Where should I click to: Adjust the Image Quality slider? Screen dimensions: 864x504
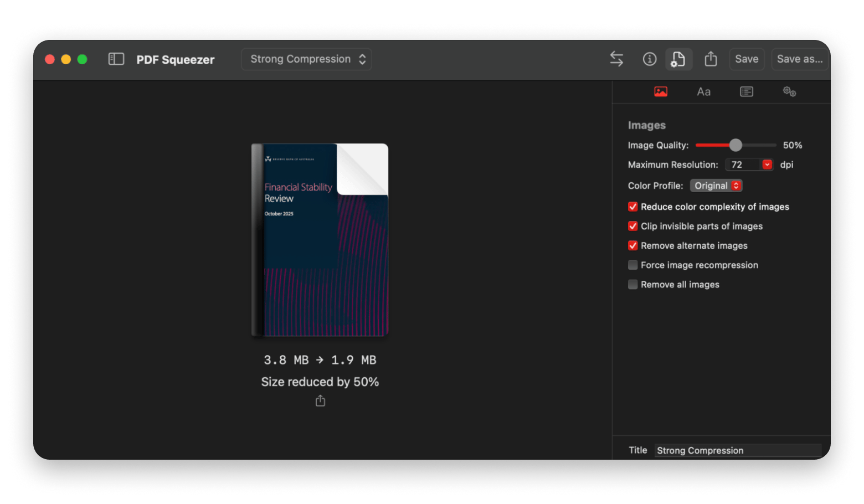[x=736, y=145]
